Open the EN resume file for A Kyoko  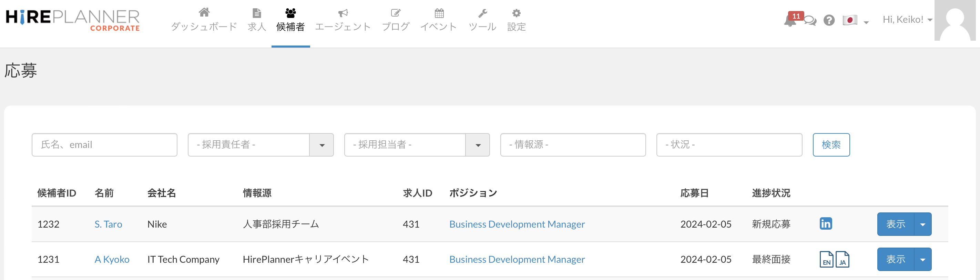[826, 259]
